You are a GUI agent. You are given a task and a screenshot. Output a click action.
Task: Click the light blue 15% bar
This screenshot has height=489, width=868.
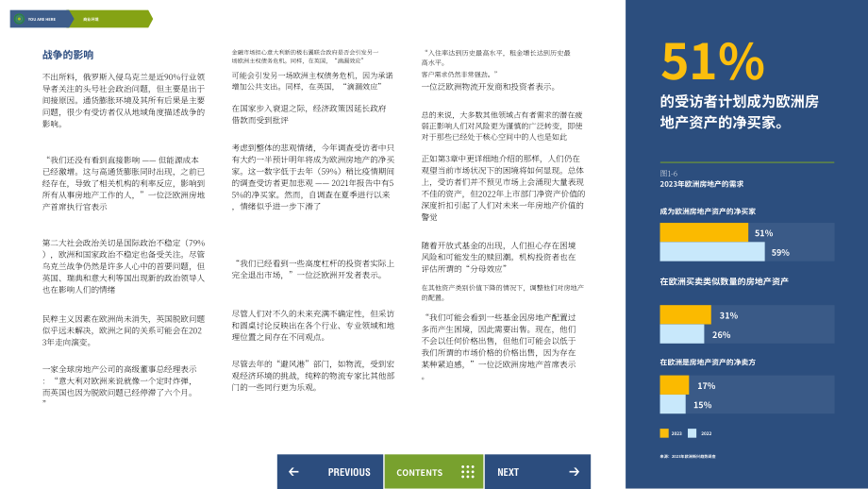pos(673,404)
